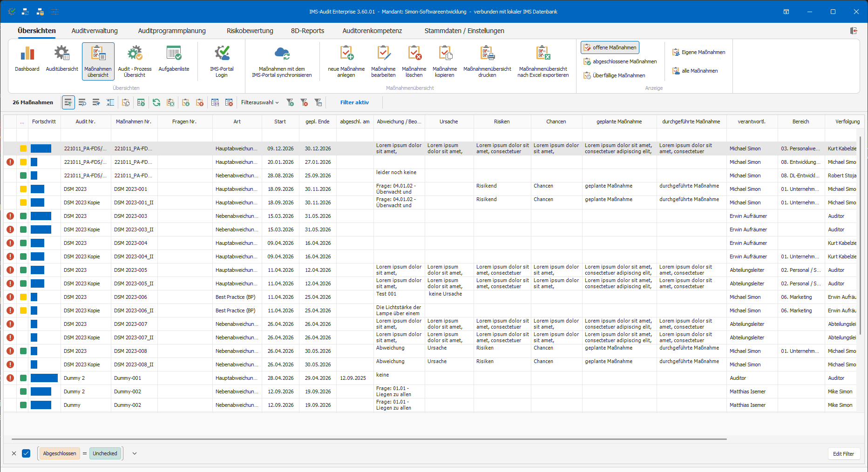Click Maßnahme kopieren
This screenshot has height=472, width=868.
coord(445,61)
